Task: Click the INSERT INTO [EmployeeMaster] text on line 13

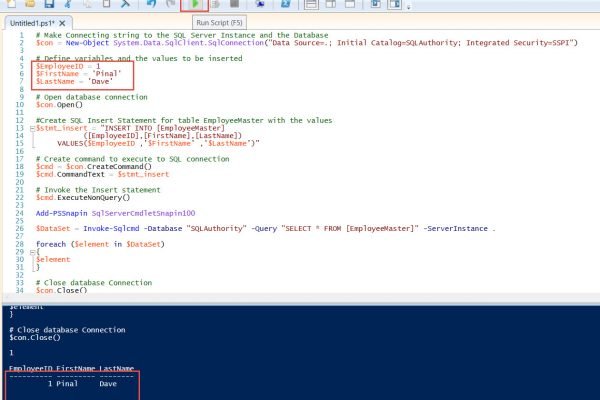Action: 165,128
